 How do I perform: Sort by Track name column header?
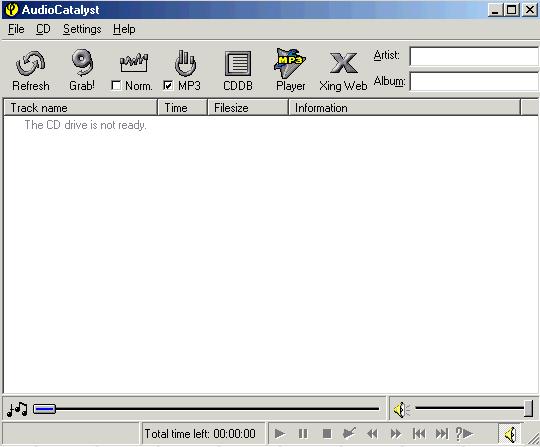click(x=80, y=108)
